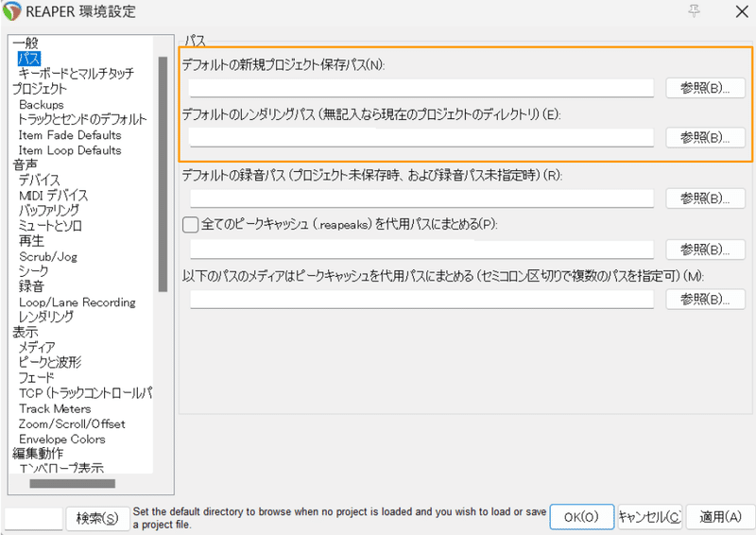Screen dimensions: 756x535
Task: Click 参照(B) for レンダリングパス
Action: [705, 138]
